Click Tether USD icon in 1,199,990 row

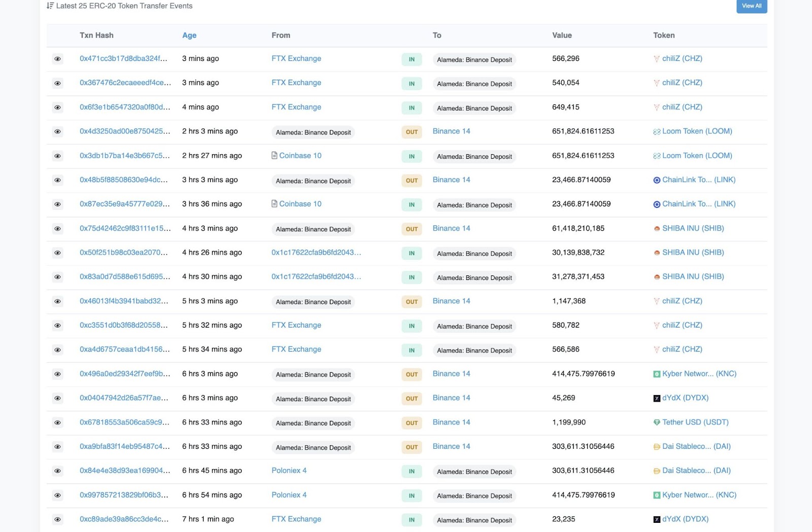pyautogui.click(x=657, y=422)
